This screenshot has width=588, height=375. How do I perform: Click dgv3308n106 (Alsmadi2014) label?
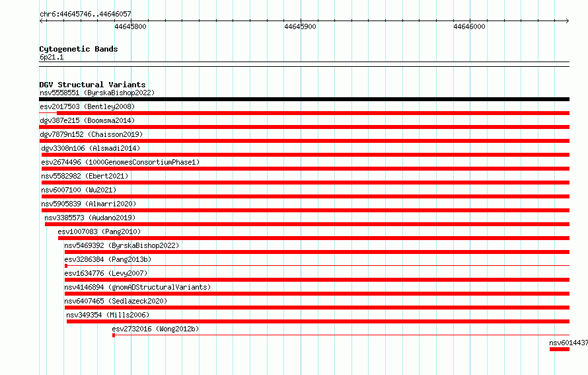tap(91, 148)
